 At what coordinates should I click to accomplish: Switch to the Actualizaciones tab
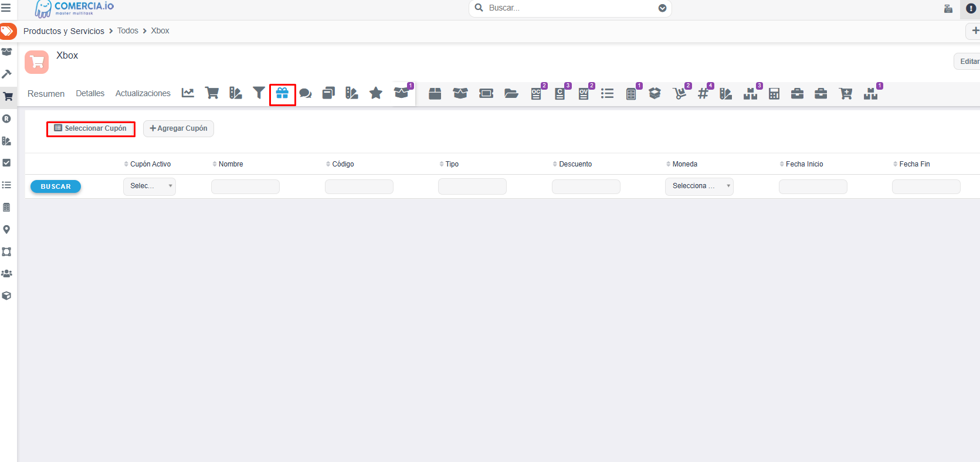click(x=143, y=93)
